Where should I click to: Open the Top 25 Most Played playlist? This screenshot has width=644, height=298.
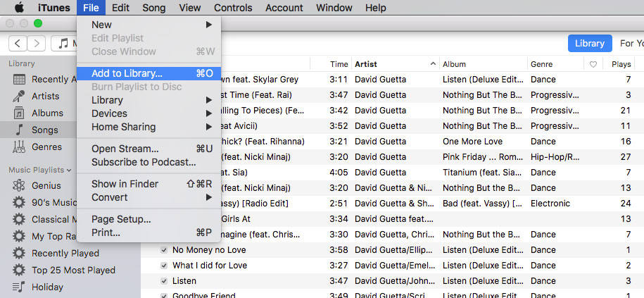coord(73,270)
